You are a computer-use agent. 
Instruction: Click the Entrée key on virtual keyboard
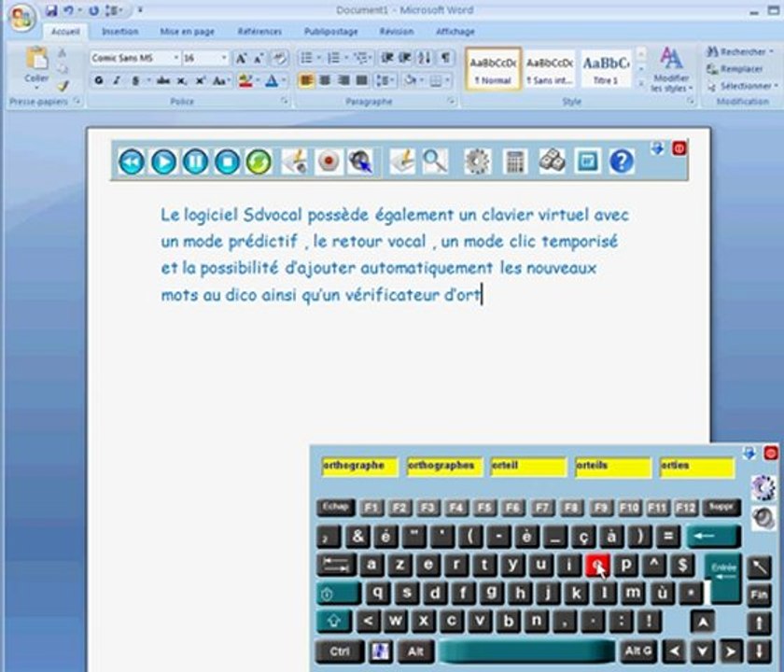tap(723, 578)
